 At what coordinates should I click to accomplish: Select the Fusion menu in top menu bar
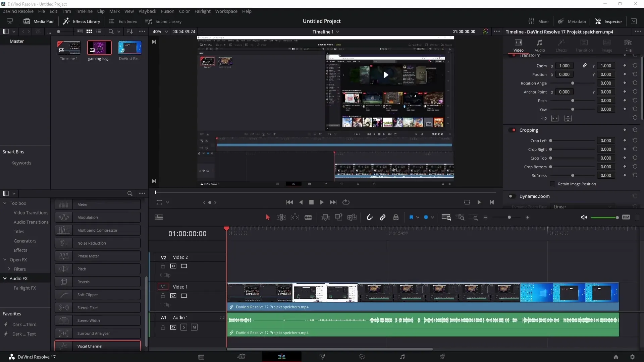pyautogui.click(x=168, y=11)
